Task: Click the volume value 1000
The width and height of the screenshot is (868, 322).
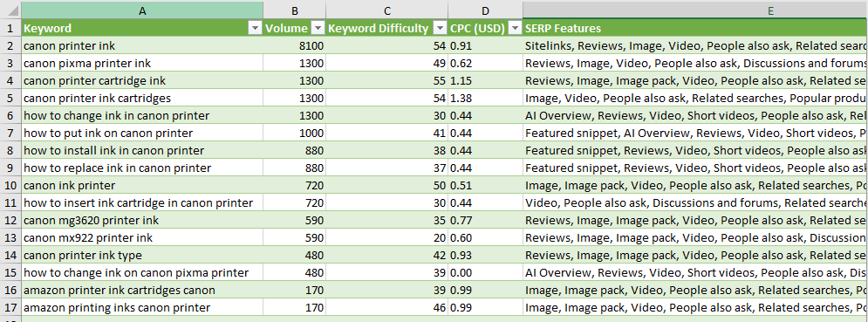Action: (295, 133)
